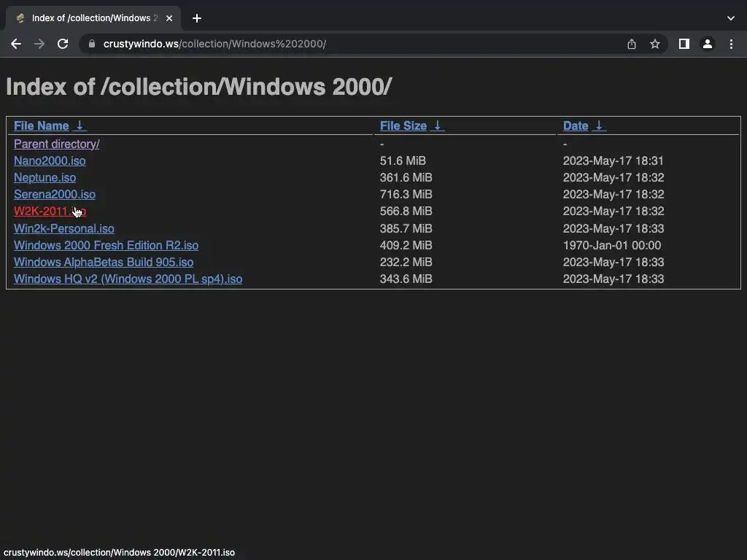This screenshot has width=747, height=560.
Task: Click the Win2k-Personal.iso date cell
Action: coord(613,228)
